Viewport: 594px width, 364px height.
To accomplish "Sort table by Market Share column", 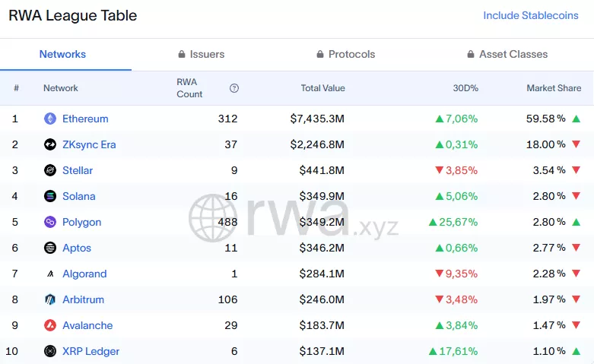I will pos(553,88).
